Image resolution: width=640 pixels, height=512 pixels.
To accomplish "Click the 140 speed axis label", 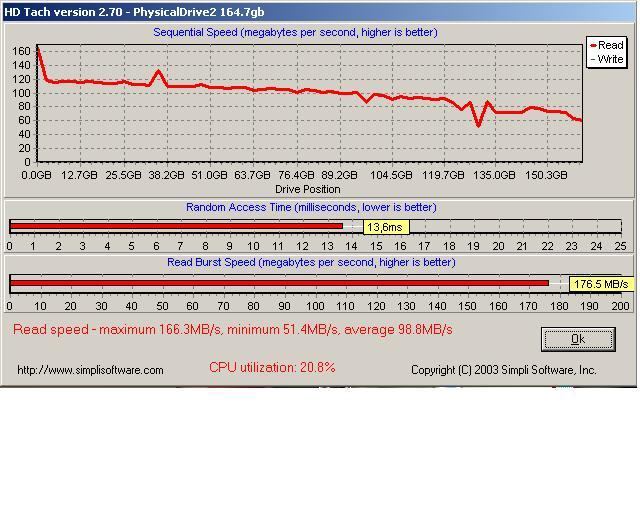I will pyautogui.click(x=21, y=65).
